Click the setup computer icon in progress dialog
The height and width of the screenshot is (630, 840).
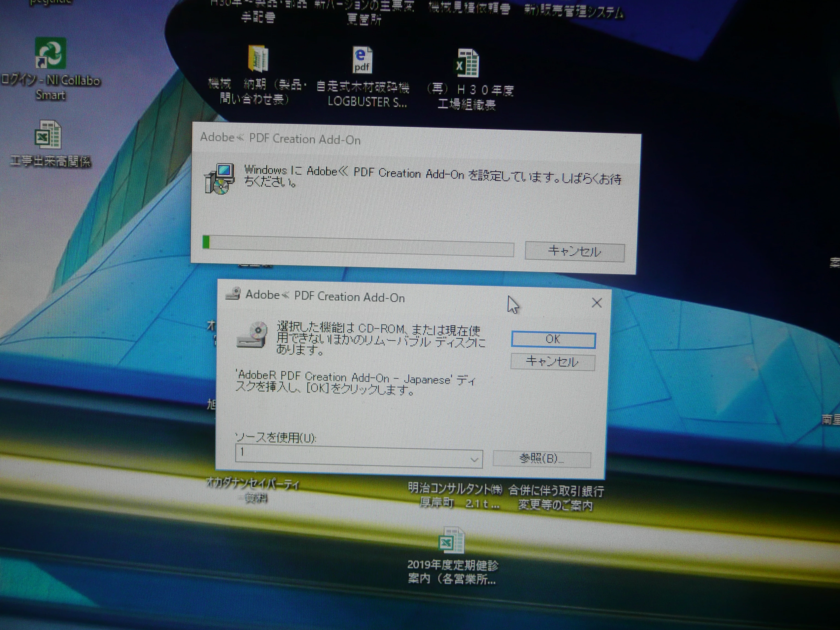[219, 179]
